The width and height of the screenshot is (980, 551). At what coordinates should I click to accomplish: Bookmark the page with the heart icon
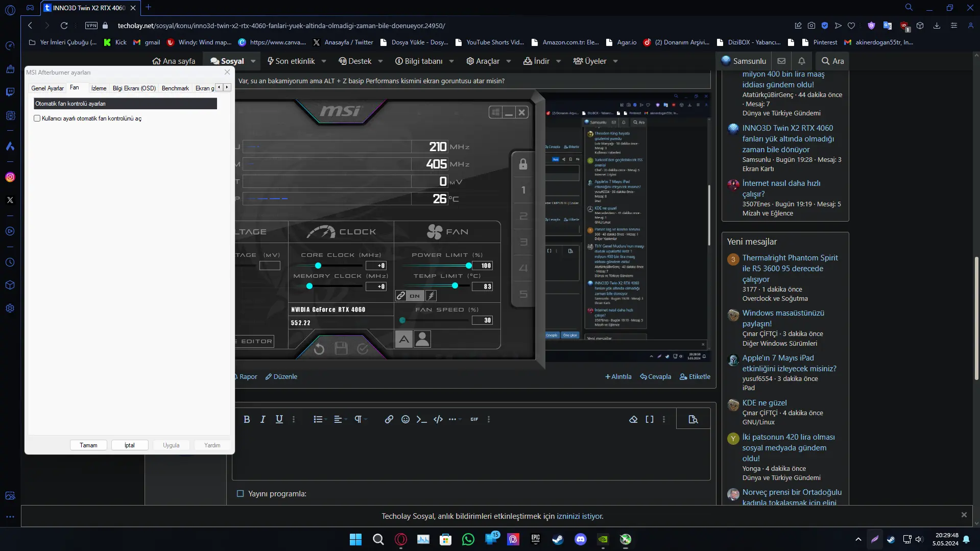tap(851, 26)
